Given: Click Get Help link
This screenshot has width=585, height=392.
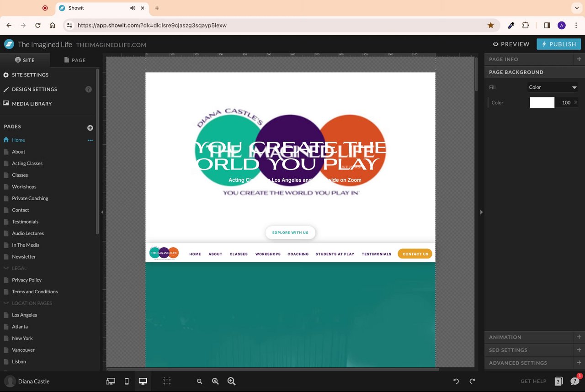Looking at the screenshot, I should (533, 381).
